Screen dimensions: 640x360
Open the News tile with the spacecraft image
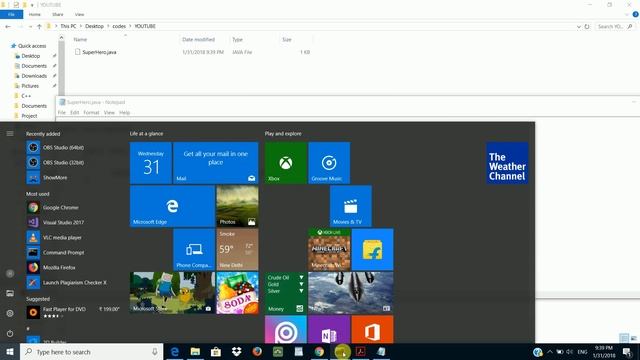(351, 293)
